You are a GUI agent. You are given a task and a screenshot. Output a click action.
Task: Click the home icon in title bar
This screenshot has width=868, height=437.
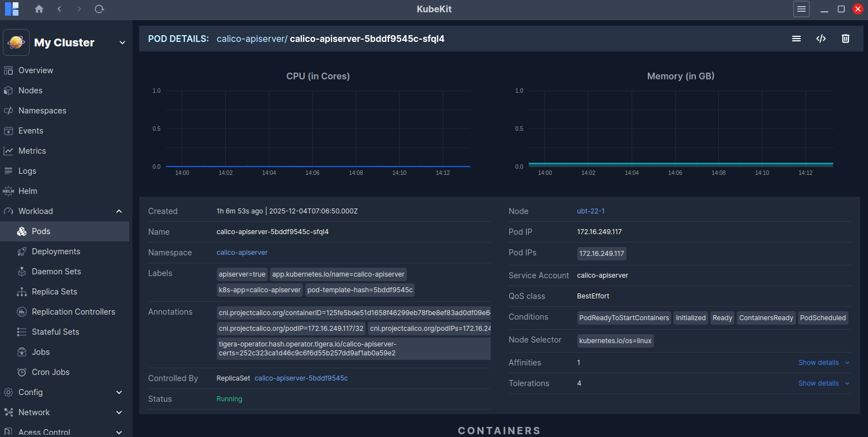(39, 9)
